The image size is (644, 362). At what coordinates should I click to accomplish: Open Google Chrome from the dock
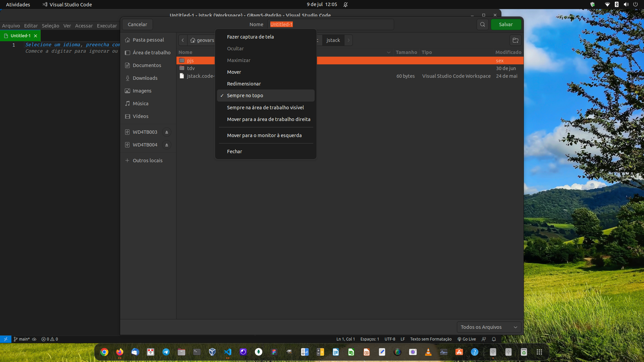[104, 352]
